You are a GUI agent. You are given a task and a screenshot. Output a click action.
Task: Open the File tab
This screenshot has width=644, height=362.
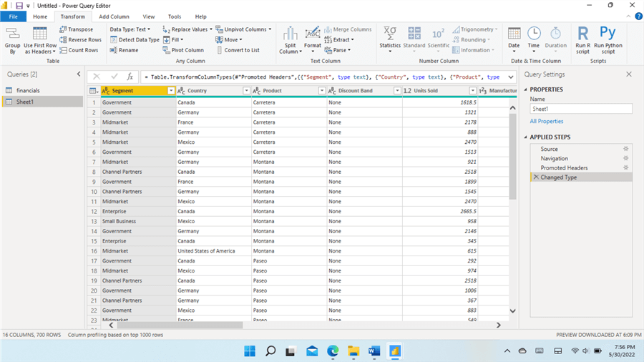pyautogui.click(x=14, y=16)
